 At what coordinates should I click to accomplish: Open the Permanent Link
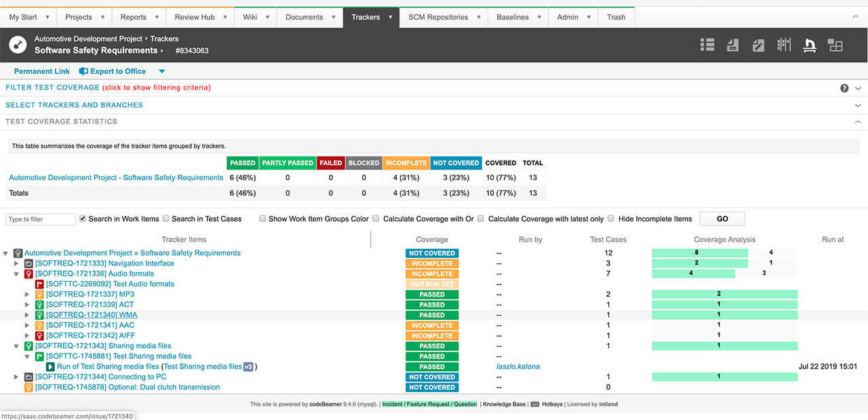[x=42, y=71]
